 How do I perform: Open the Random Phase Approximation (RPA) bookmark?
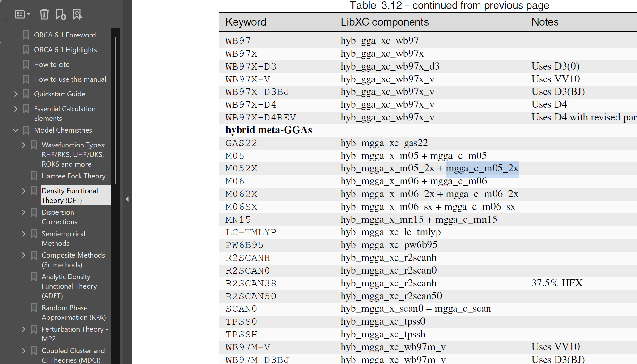point(74,312)
